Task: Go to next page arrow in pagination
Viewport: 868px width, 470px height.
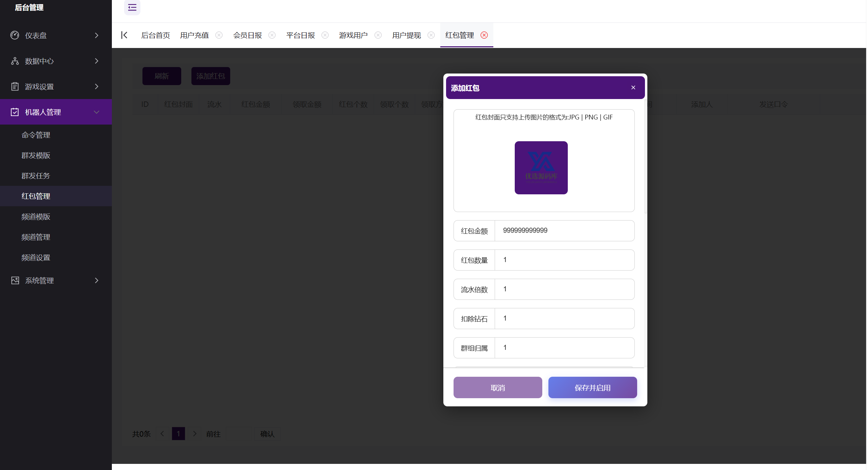Action: (x=194, y=434)
